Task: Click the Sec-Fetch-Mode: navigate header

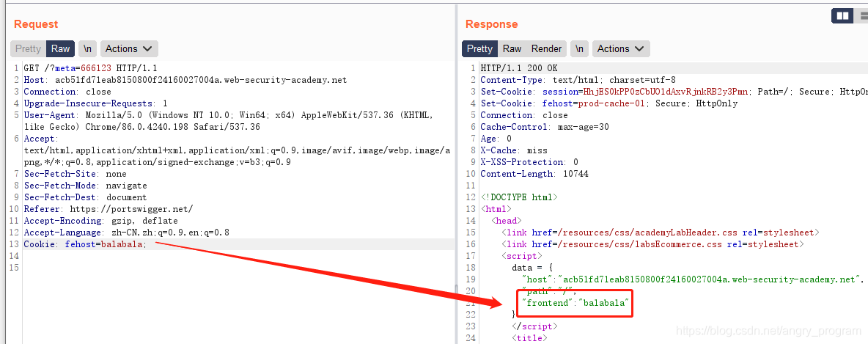Action: pos(85,186)
